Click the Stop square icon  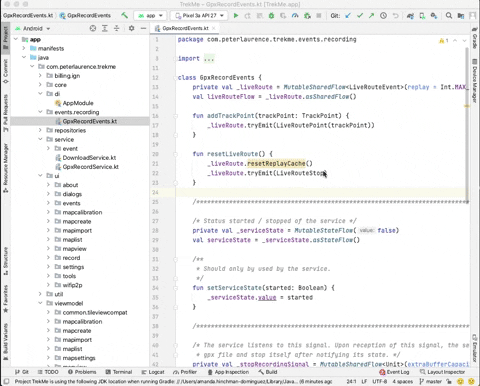pos(319,16)
